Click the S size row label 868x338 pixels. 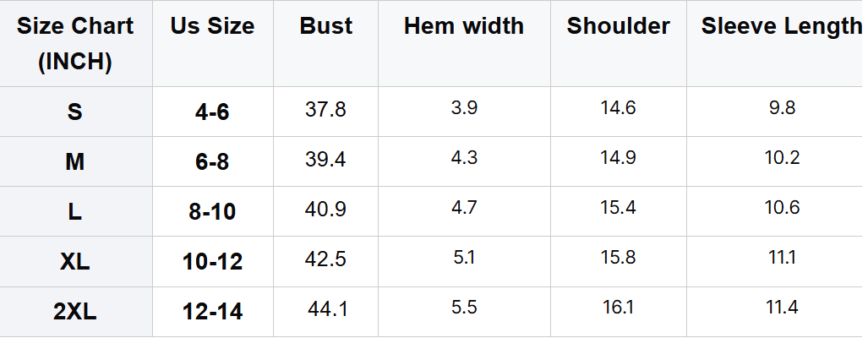coord(75,112)
